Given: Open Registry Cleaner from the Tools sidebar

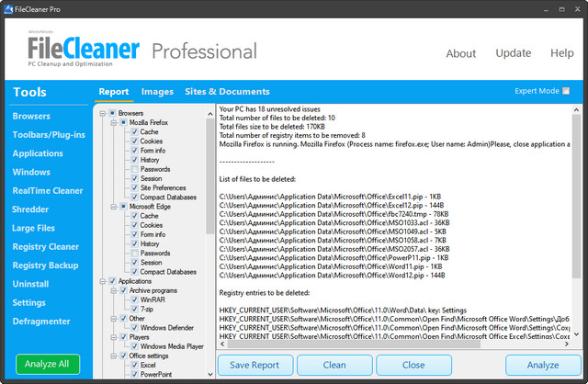Looking at the screenshot, I should 45,246.
